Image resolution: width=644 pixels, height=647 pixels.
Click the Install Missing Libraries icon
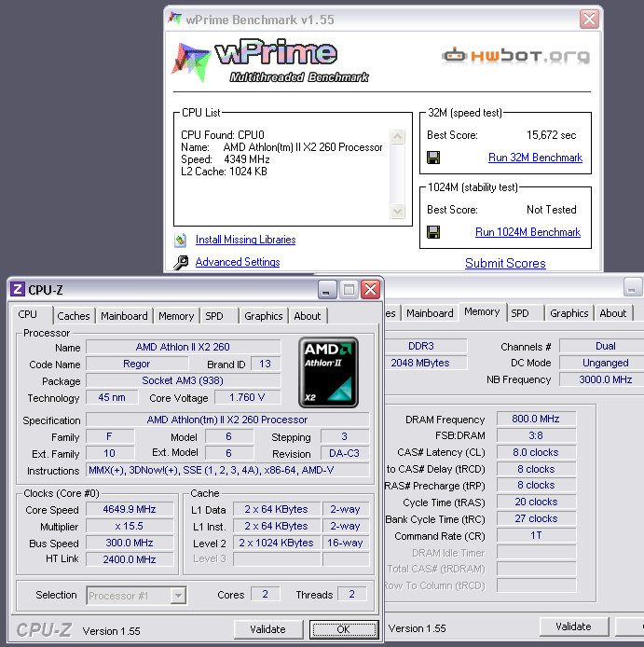[180, 241]
